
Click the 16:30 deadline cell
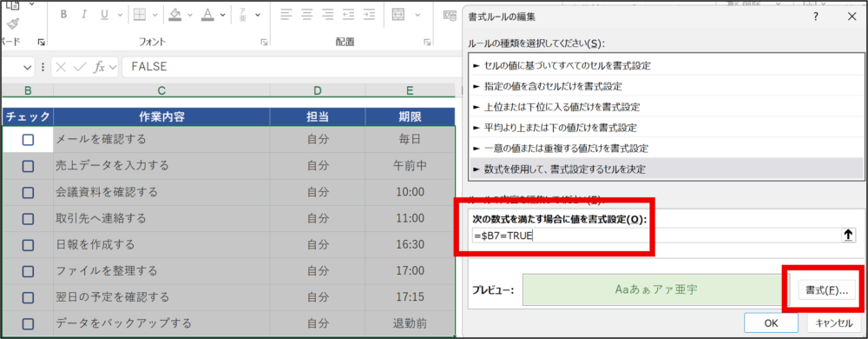click(411, 244)
